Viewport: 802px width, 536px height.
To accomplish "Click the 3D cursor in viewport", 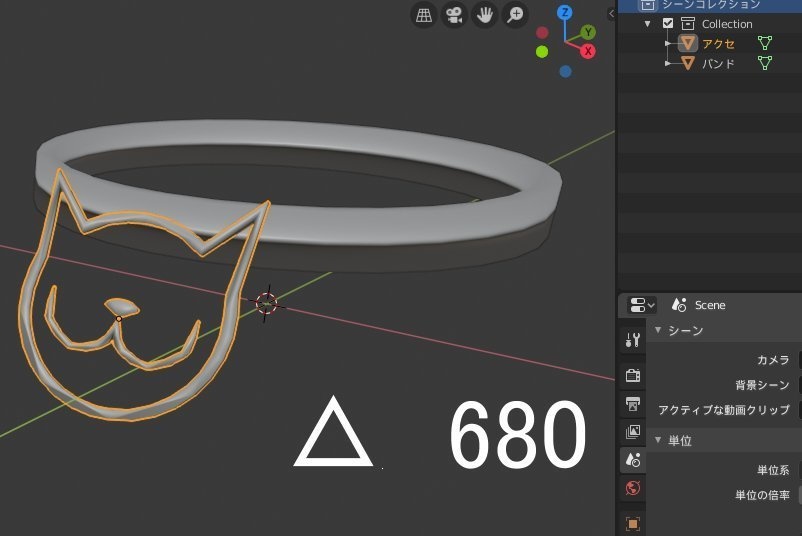I will 266,303.
